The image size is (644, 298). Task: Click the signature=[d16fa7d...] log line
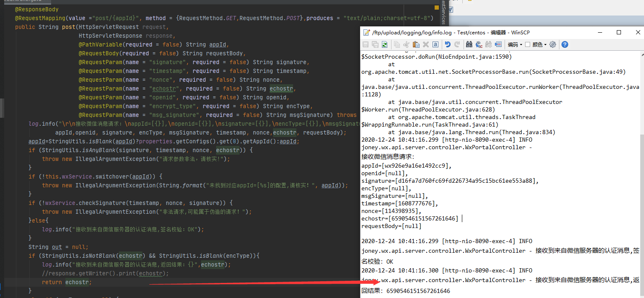pyautogui.click(x=450, y=181)
